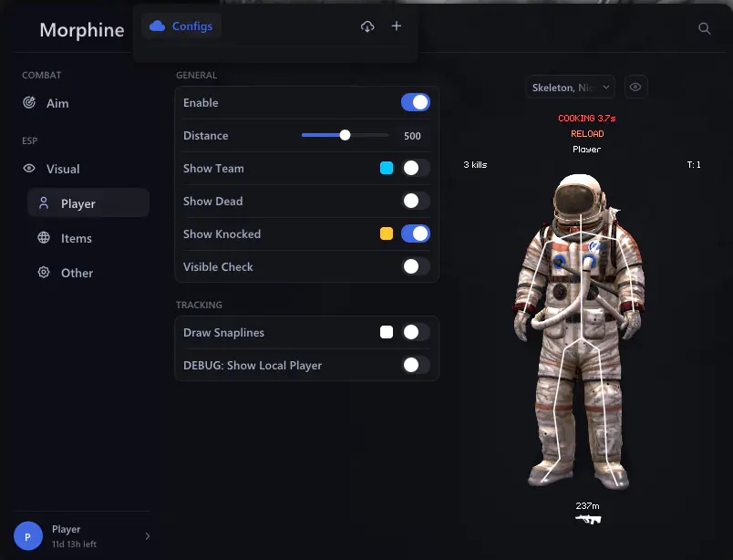Toggle the Visible Check switch
Screen dimensions: 733x560
pyautogui.click(x=416, y=266)
